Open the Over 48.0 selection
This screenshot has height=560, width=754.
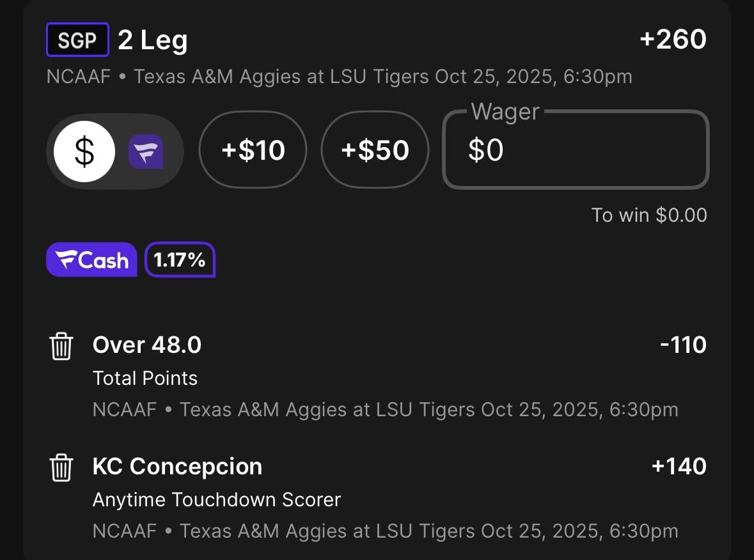pyautogui.click(x=147, y=345)
